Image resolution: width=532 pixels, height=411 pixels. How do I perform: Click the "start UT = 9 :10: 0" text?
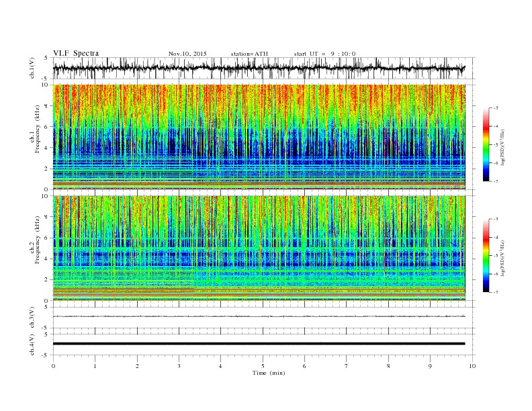(324, 54)
